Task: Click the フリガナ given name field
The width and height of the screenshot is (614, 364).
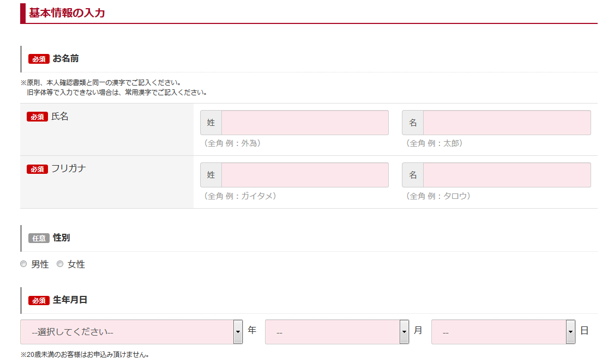Action: point(507,174)
